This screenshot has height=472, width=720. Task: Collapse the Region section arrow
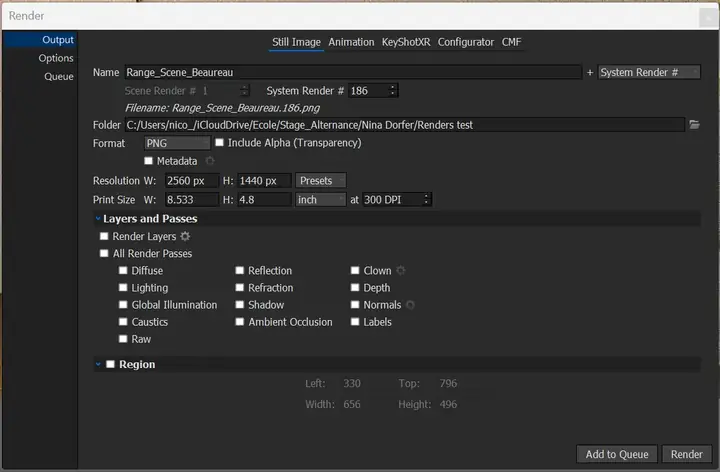98,364
